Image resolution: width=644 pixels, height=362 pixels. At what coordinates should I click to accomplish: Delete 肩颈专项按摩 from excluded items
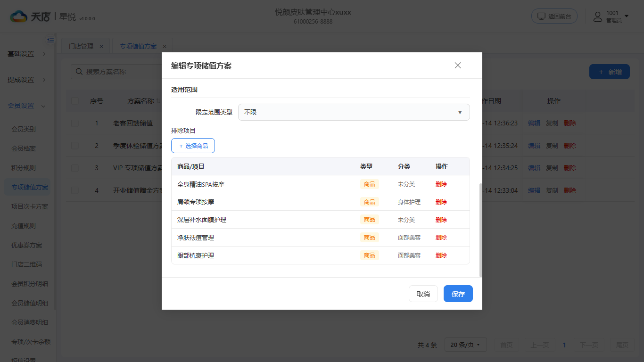click(441, 202)
